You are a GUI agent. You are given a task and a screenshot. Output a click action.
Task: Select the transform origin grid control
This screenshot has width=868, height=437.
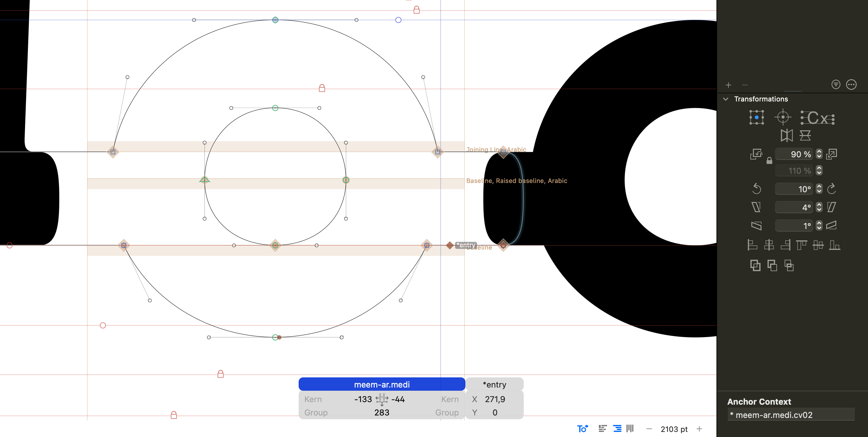click(756, 117)
